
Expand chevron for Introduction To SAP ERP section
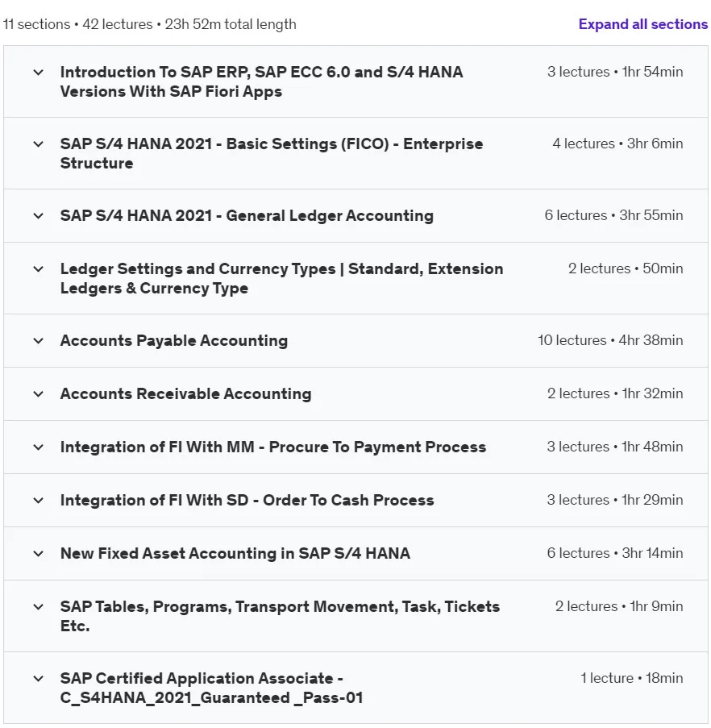click(x=39, y=73)
